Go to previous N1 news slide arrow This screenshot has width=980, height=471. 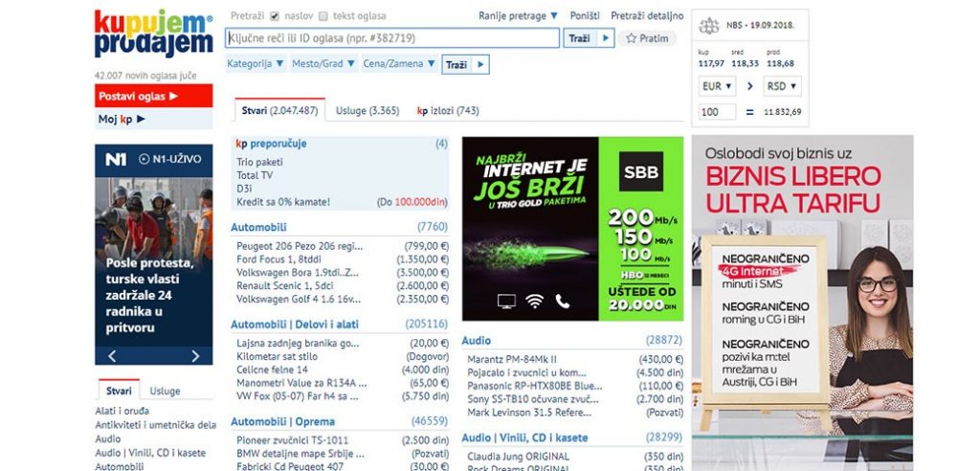point(112,356)
